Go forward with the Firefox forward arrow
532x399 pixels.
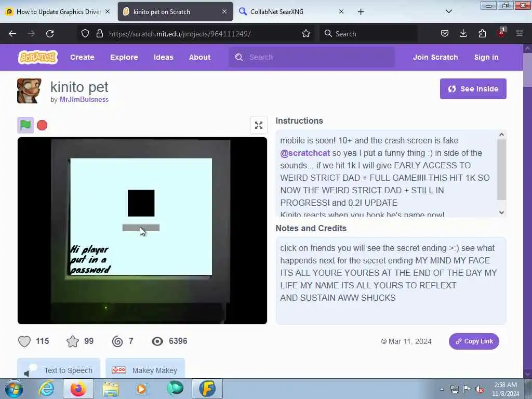pos(31,34)
